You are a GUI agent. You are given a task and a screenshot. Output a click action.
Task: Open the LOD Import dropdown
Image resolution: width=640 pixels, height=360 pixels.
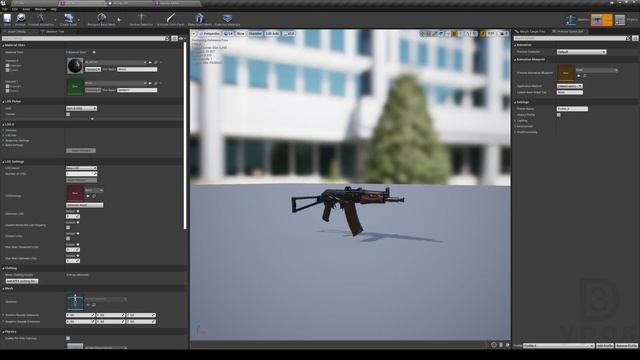click(x=82, y=168)
